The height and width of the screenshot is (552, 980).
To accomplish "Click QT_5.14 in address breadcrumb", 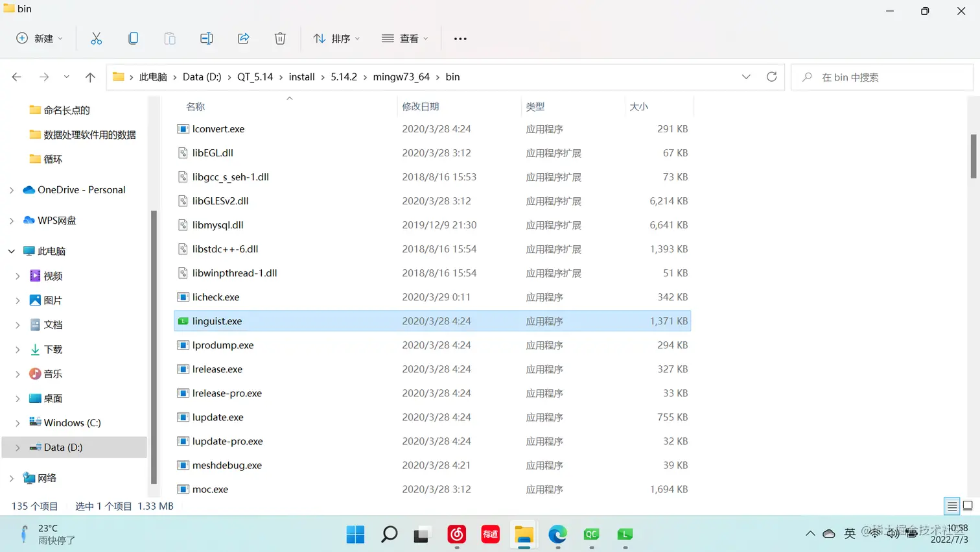I will click(x=255, y=77).
